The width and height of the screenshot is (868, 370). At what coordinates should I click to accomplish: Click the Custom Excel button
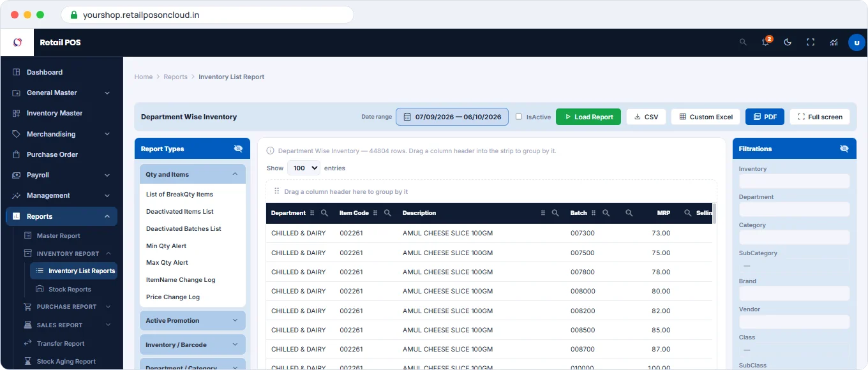point(706,117)
